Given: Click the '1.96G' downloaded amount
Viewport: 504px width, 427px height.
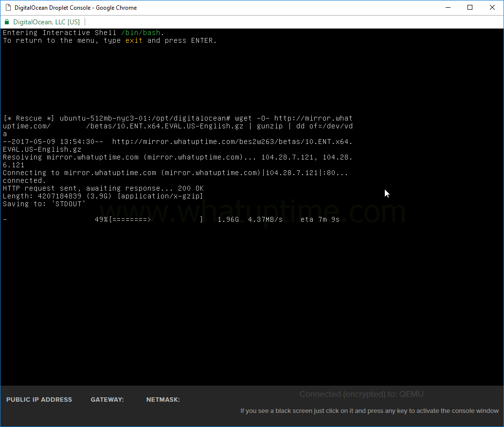Looking at the screenshot, I should click(228, 219).
